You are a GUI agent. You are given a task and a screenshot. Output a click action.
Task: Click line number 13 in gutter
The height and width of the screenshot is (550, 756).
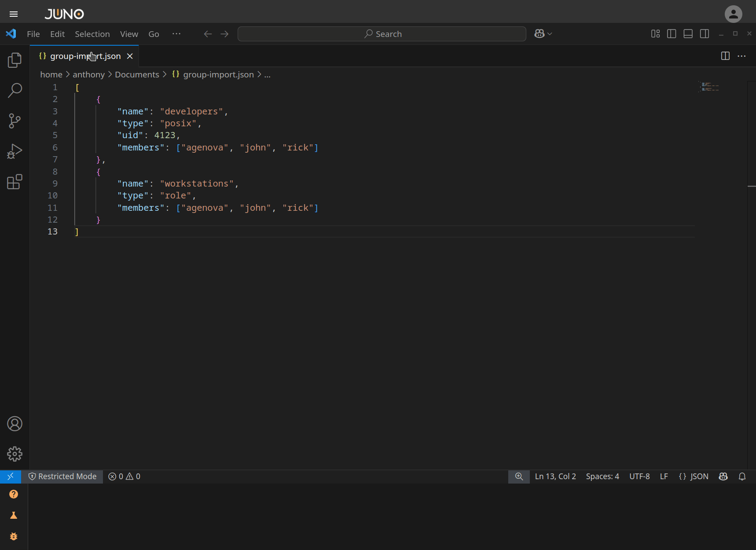52,231
